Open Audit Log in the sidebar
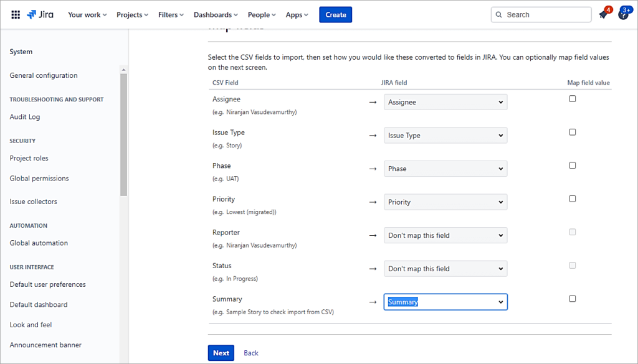 click(25, 116)
